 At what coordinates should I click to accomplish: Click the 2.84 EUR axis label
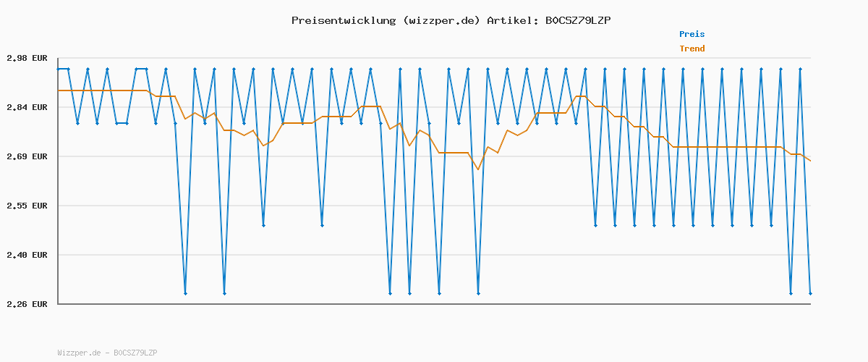[x=27, y=107]
